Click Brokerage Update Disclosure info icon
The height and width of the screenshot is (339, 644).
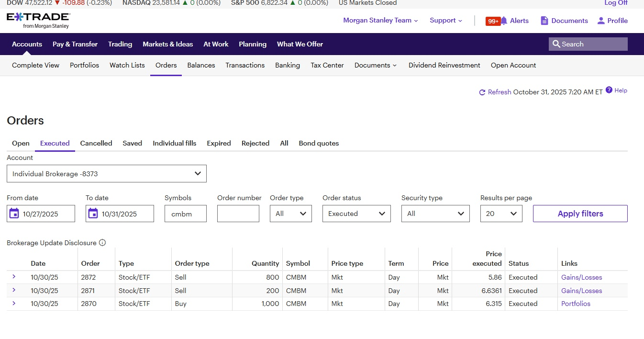[x=102, y=243]
